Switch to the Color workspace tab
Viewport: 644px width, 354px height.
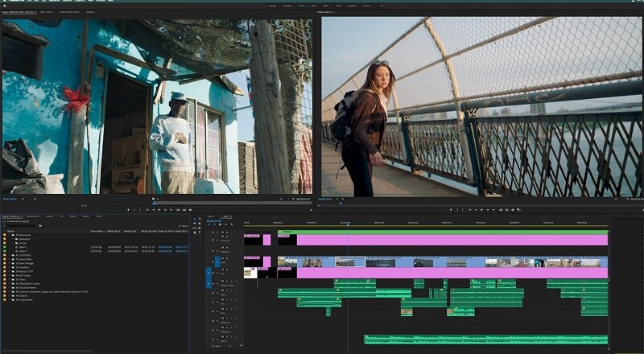[313, 6]
